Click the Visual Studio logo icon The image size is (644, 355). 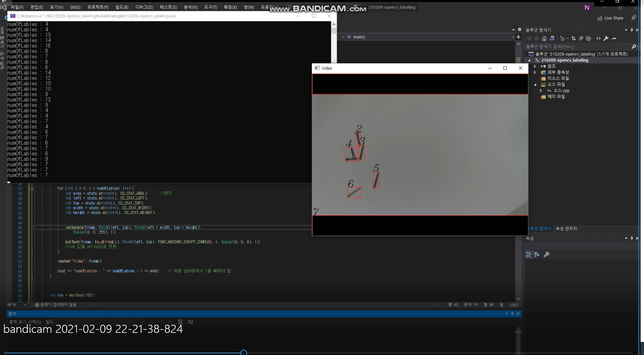[x=3, y=7]
